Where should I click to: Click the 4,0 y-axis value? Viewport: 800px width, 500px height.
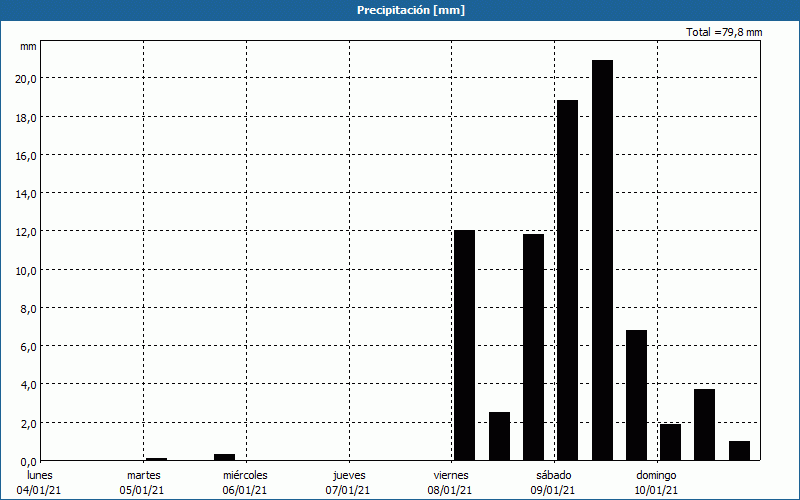point(29,385)
